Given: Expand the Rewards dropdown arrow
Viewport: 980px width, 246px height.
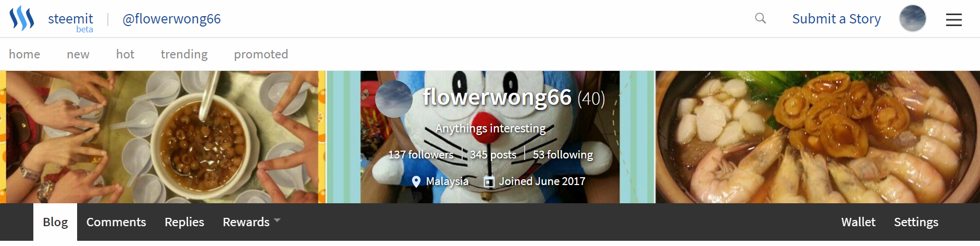Looking at the screenshot, I should [x=277, y=220].
